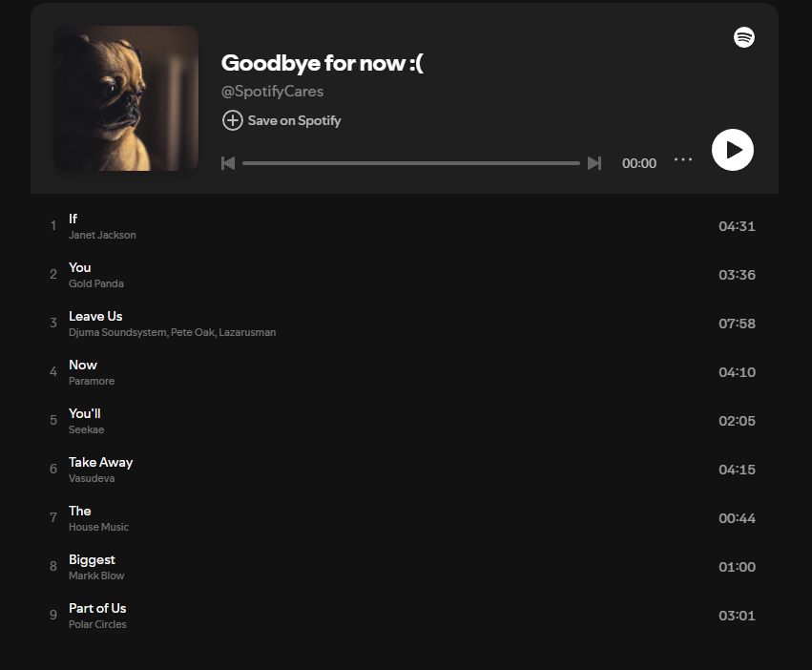812x670 pixels.
Task: Select track number 1 in list
Action: [x=52, y=226]
